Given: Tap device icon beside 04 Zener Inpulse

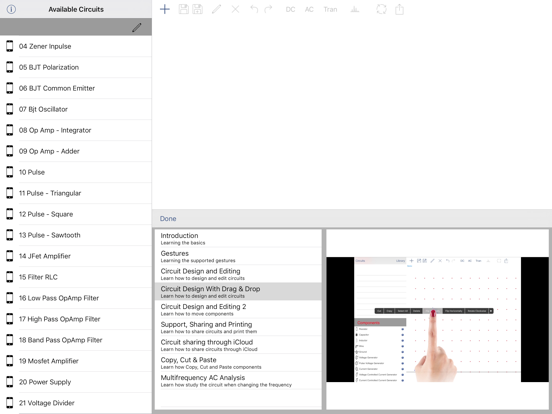Looking at the screenshot, I should pyautogui.click(x=10, y=46).
